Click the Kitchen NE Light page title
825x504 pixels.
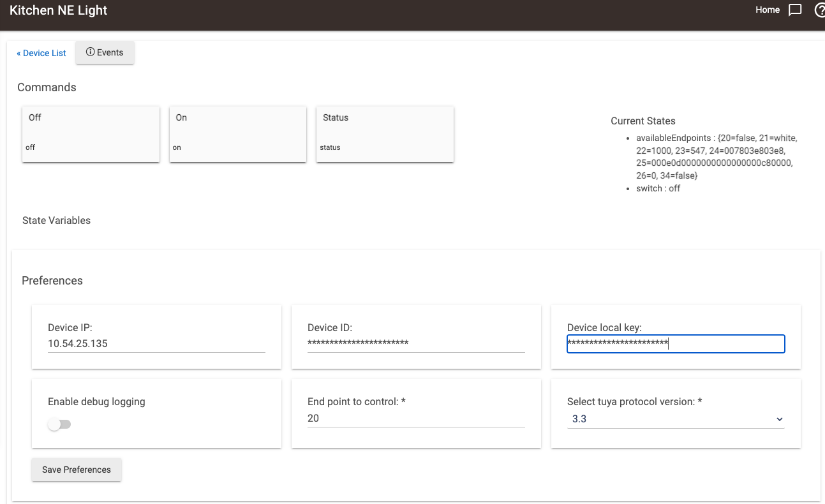pos(59,10)
